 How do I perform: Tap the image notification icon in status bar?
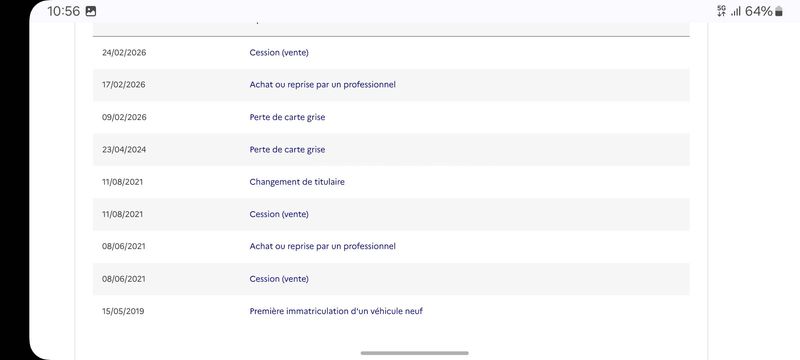pos(91,11)
